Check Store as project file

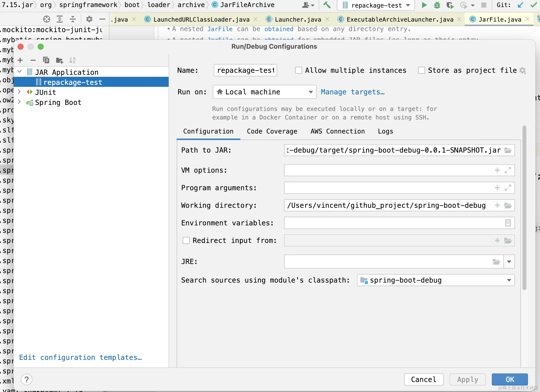pyautogui.click(x=422, y=70)
